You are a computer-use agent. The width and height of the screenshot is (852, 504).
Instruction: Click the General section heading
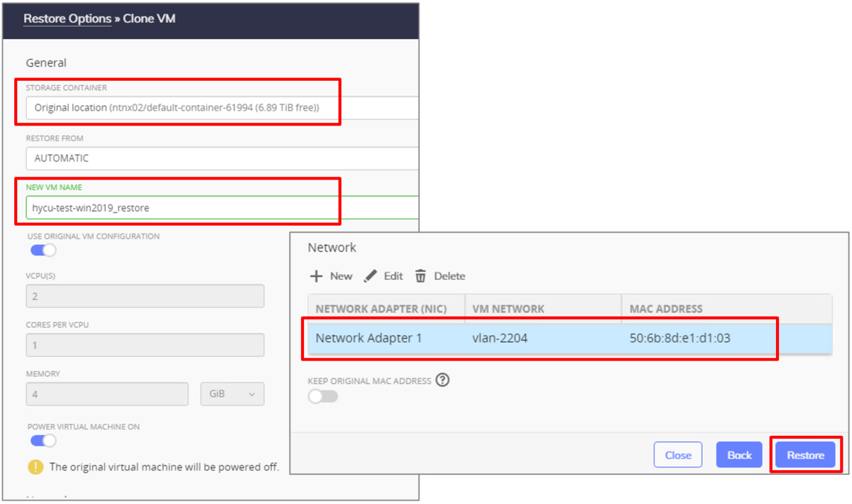point(46,62)
